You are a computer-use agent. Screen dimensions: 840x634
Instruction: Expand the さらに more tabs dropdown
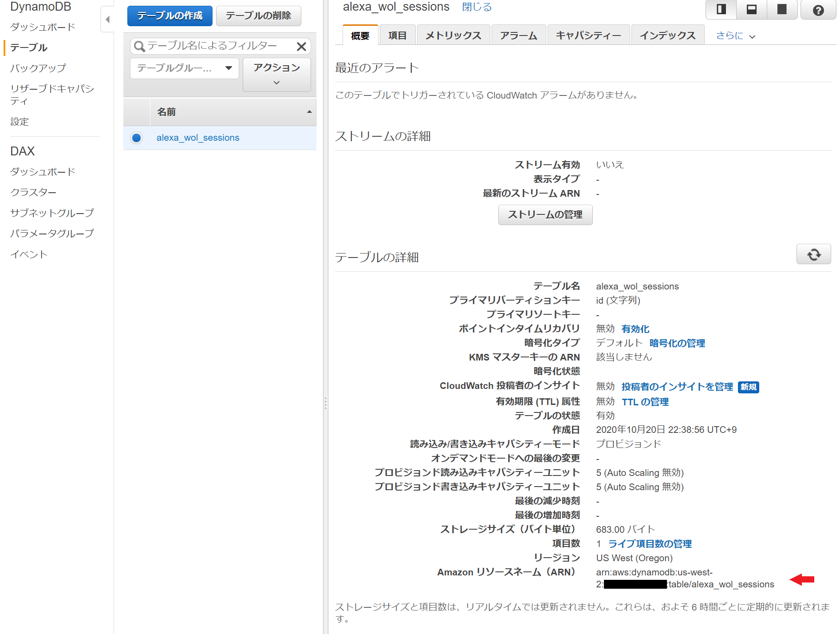point(735,36)
